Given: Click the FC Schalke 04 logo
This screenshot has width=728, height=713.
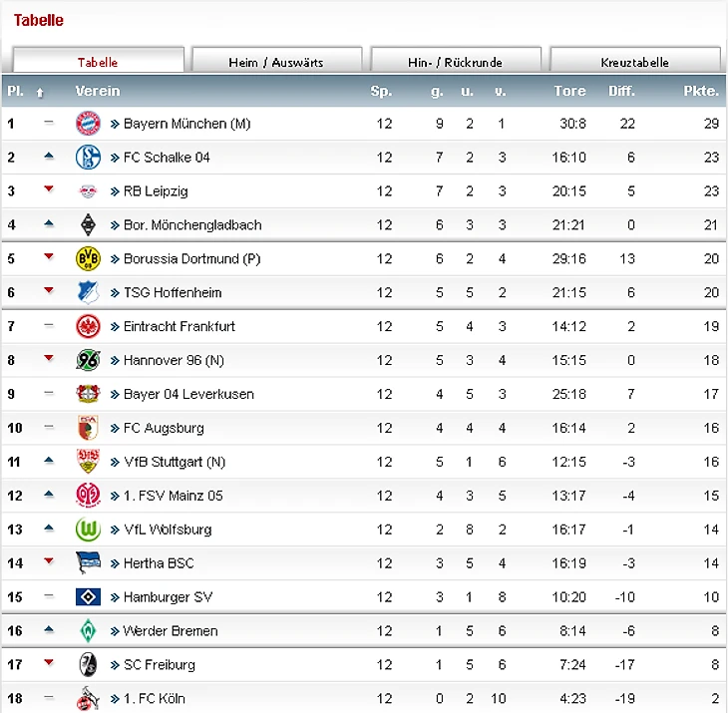Looking at the screenshot, I should click(x=88, y=157).
